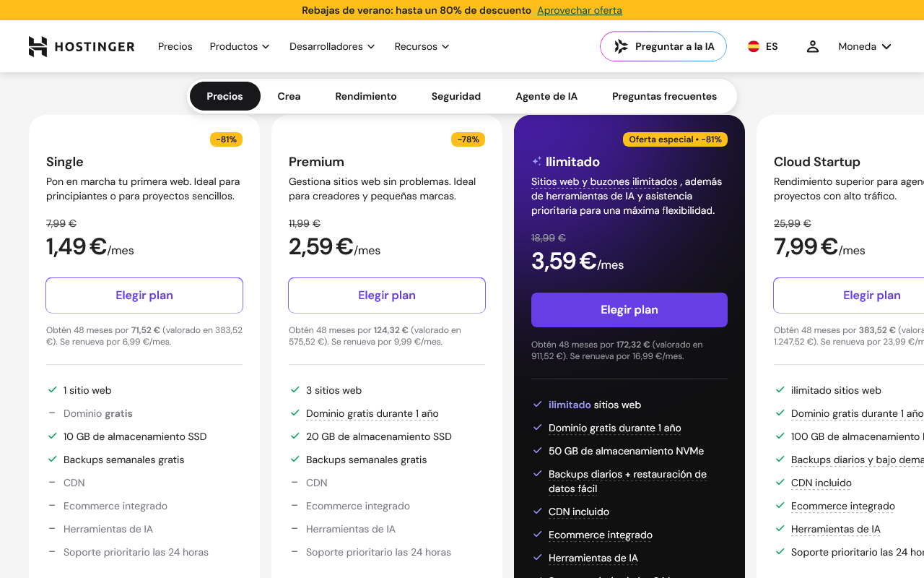Screen dimensions: 924x578
Task: Expand the Recursos dropdown menu
Action: pos(422,46)
